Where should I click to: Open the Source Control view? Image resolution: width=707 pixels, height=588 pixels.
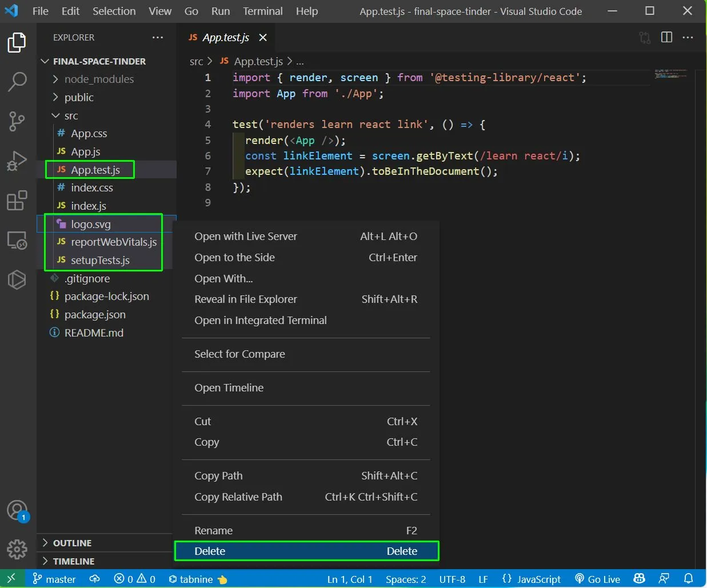coord(17,121)
